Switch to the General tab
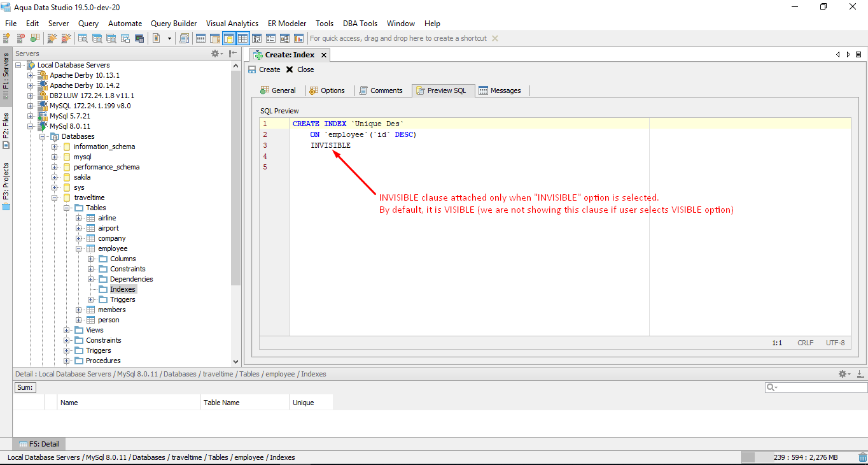This screenshot has width=868, height=465. coord(278,90)
